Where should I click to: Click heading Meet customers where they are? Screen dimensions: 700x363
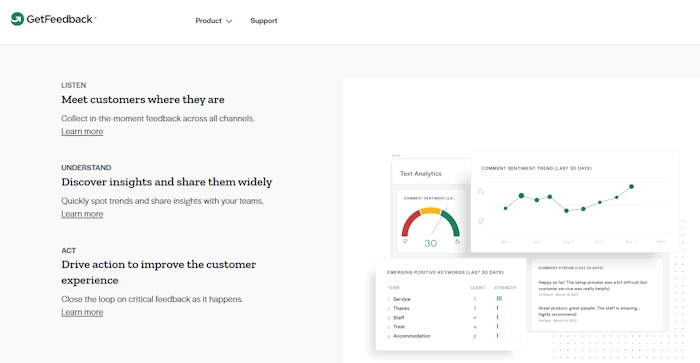tap(143, 100)
